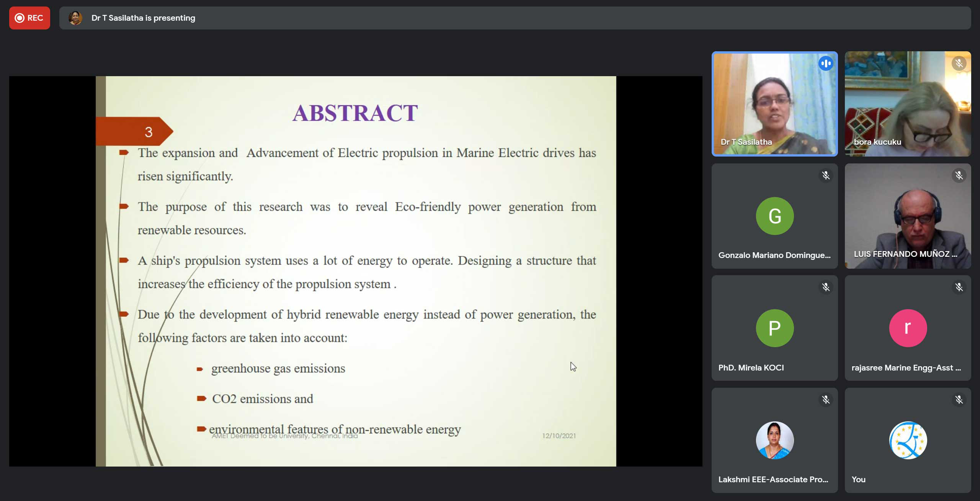
Task: Click Lakshmi EEE-Associate profile photo avatar
Action: (774, 440)
